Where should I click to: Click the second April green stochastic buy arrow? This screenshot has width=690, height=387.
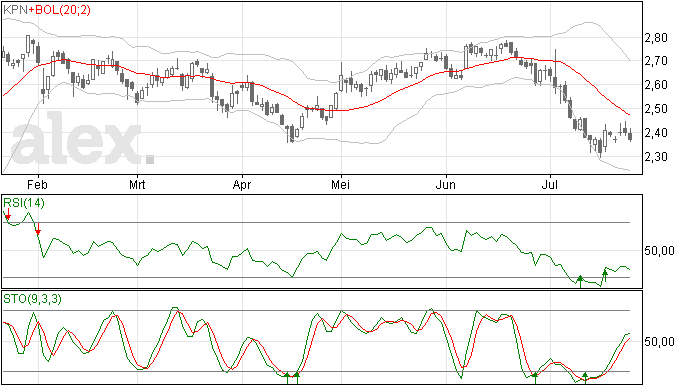(x=297, y=378)
